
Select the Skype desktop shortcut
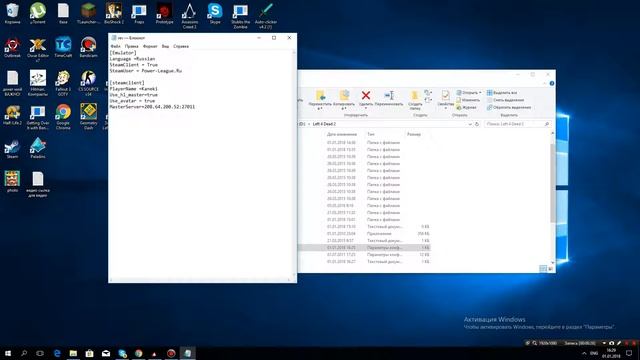click(x=215, y=13)
